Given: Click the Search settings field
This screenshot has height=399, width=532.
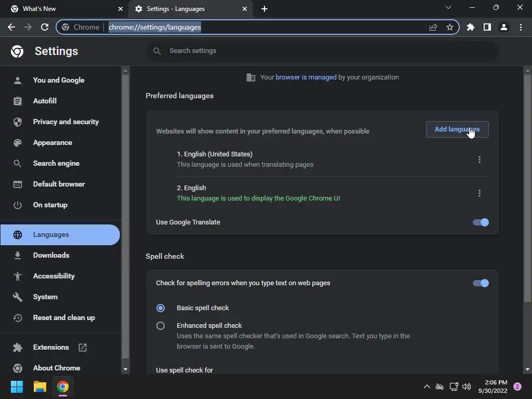Looking at the screenshot, I should click(322, 51).
